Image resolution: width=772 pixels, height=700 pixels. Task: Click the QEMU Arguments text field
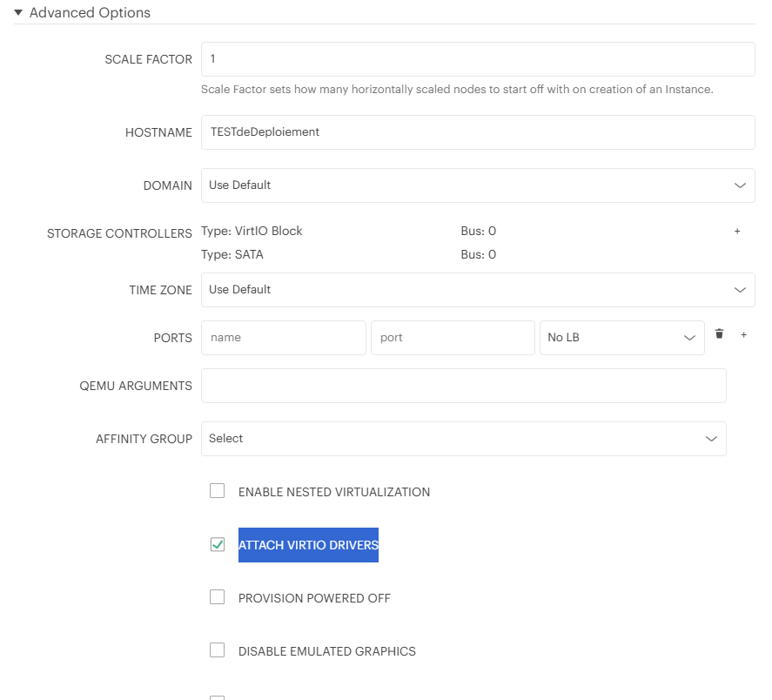[x=463, y=386]
